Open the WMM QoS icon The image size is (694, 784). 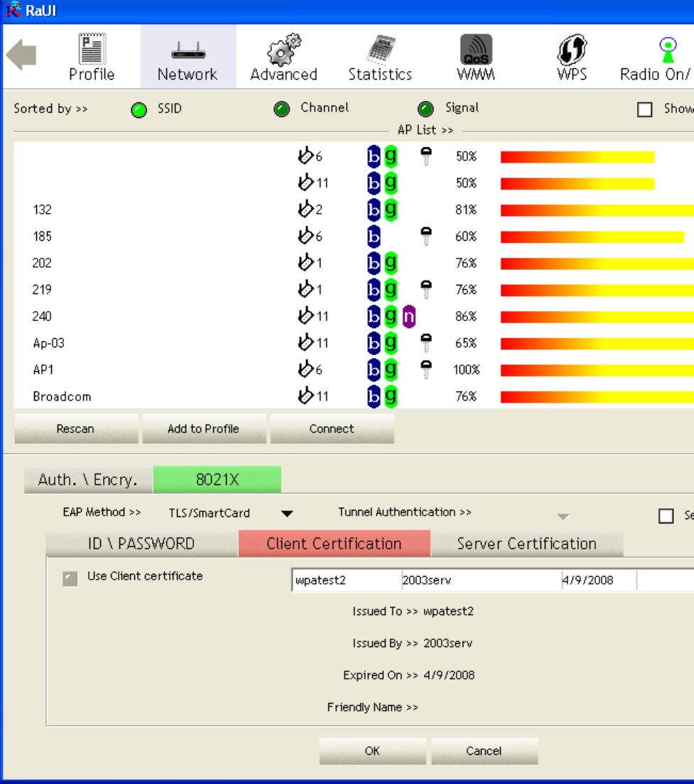point(475,50)
